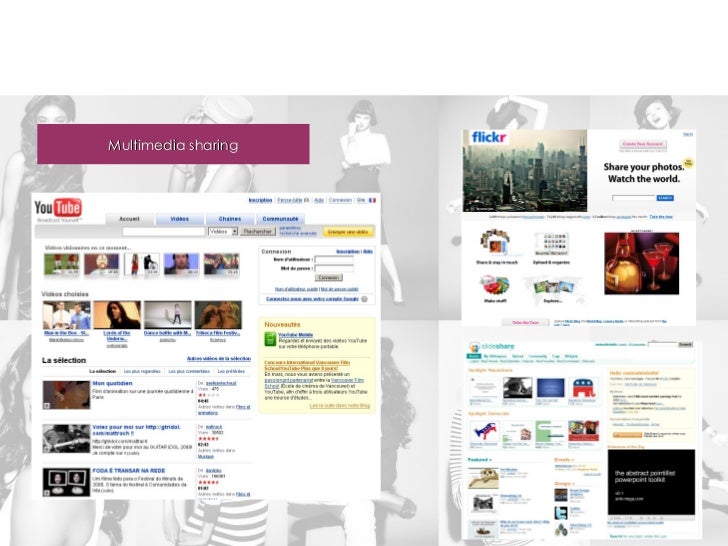
Task: Open the YouTube 'Videos' search type dropdown
Action: [223, 231]
